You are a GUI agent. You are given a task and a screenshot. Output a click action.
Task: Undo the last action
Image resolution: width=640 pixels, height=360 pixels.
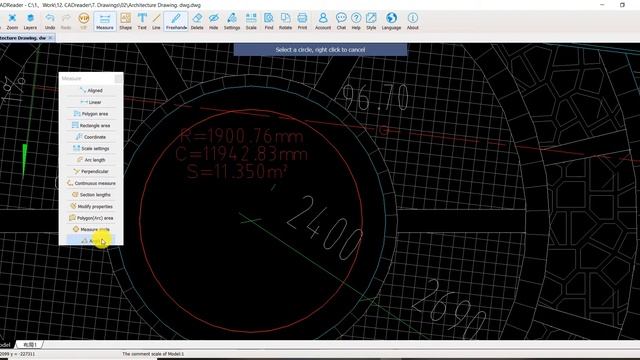tap(50, 21)
